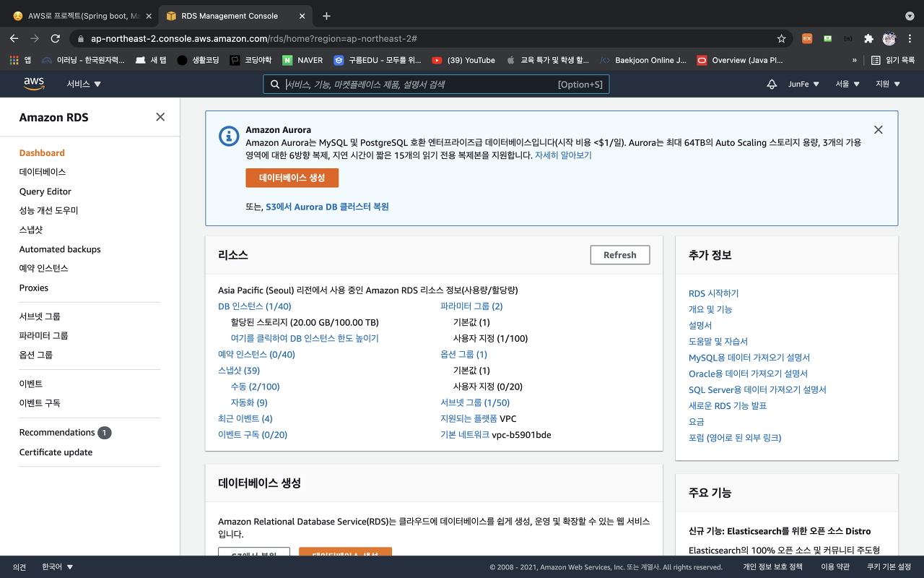Open the 새로운 RDS 기능 발표 link

pyautogui.click(x=728, y=405)
